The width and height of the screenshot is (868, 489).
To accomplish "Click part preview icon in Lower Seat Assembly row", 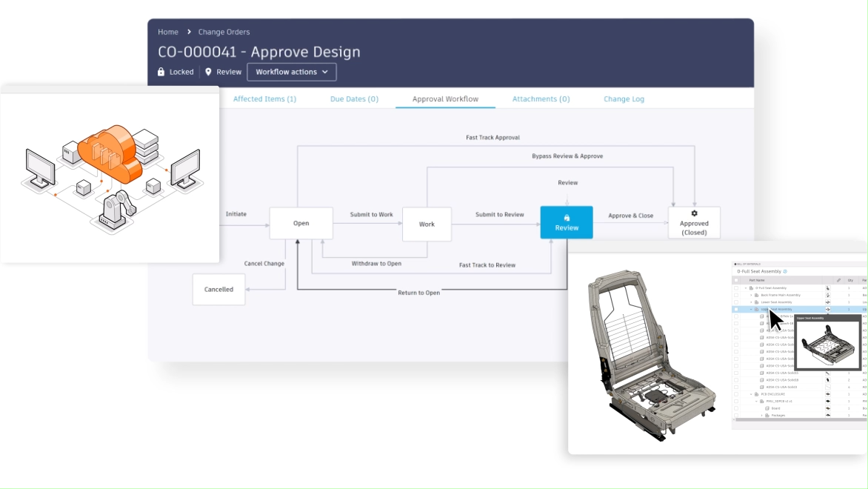I will [828, 302].
